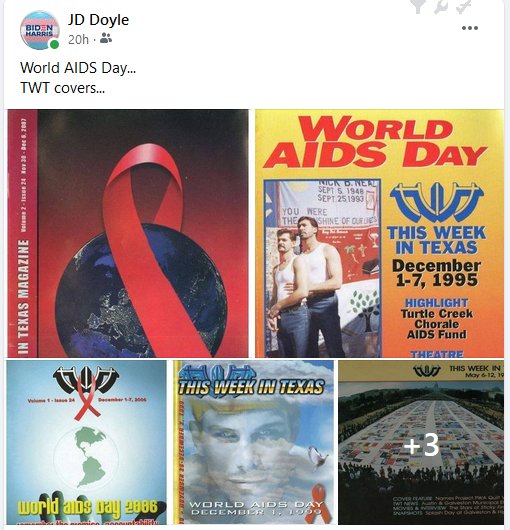Click the Biden Harris profile avatar
510x530 pixels.
[40, 30]
